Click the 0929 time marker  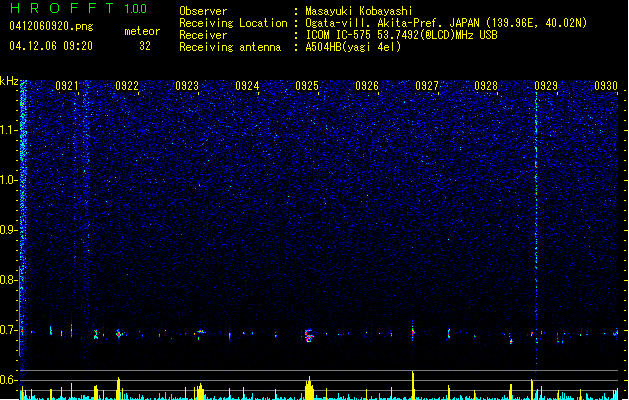(x=546, y=86)
